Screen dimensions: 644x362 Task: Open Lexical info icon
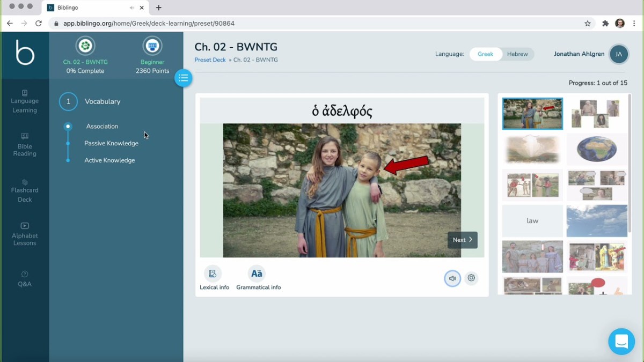coord(213,274)
